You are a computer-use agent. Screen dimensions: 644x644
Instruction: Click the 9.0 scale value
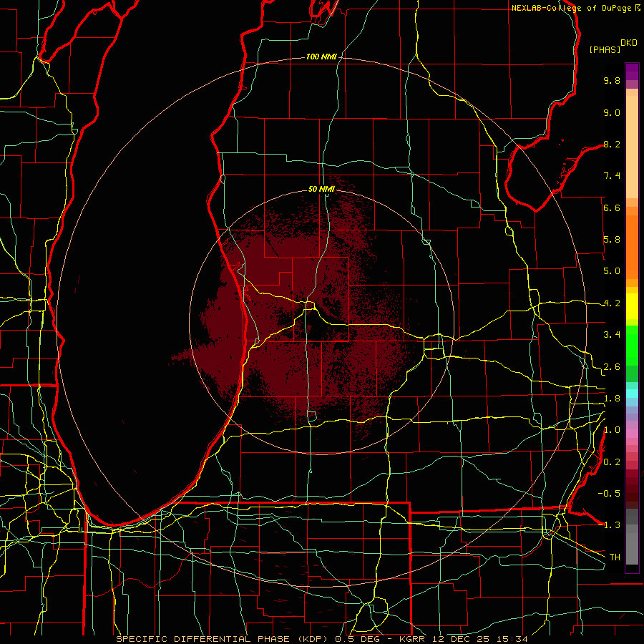coord(612,112)
